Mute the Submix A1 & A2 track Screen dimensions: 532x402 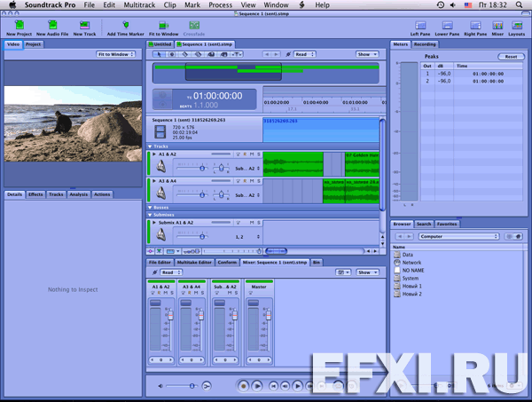tap(252, 223)
